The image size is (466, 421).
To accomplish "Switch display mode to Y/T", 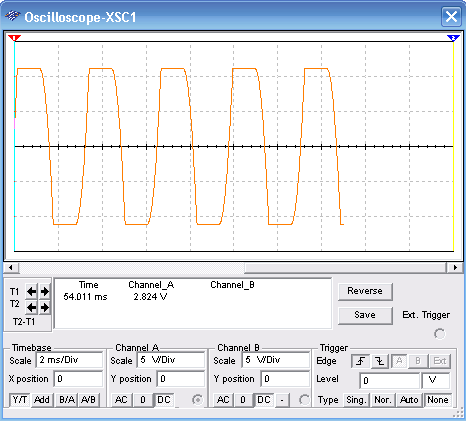I will (x=20, y=400).
